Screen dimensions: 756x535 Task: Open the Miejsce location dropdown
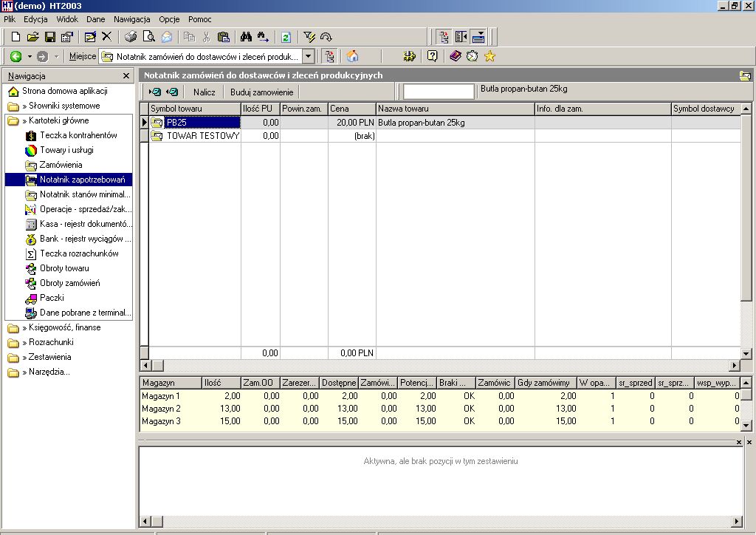308,56
